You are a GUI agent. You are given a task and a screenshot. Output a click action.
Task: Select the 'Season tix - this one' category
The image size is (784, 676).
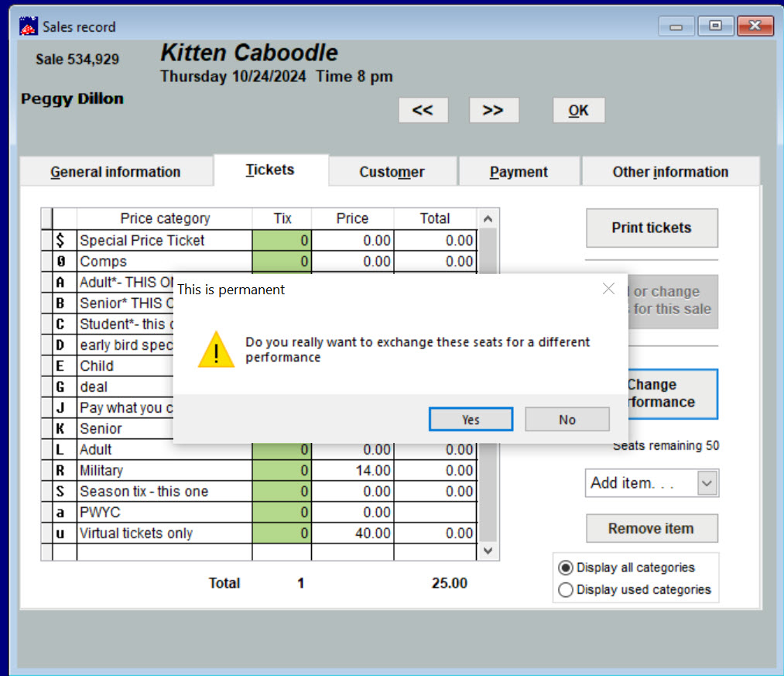tap(165, 492)
